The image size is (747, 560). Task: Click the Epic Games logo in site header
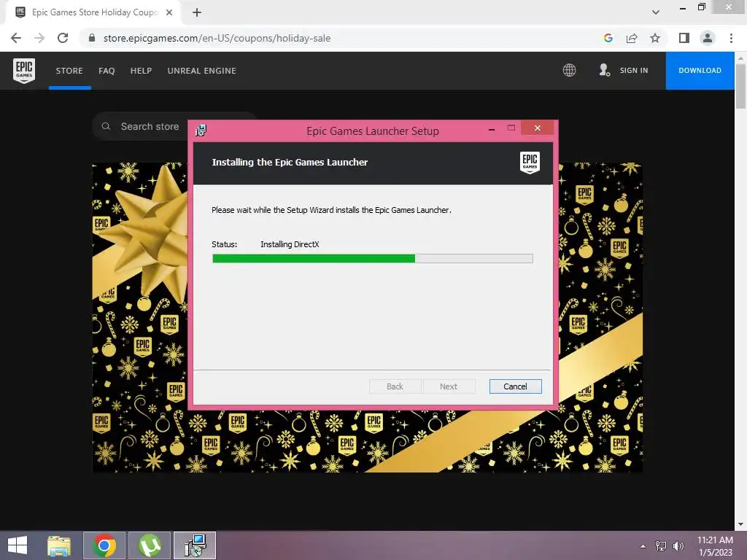(24, 71)
